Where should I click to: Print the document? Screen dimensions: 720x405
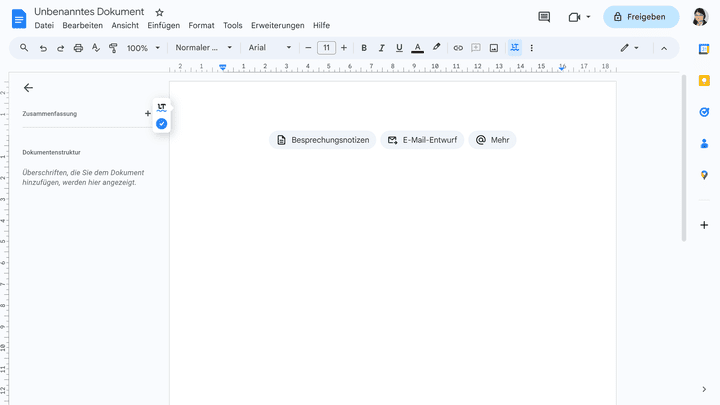78,48
